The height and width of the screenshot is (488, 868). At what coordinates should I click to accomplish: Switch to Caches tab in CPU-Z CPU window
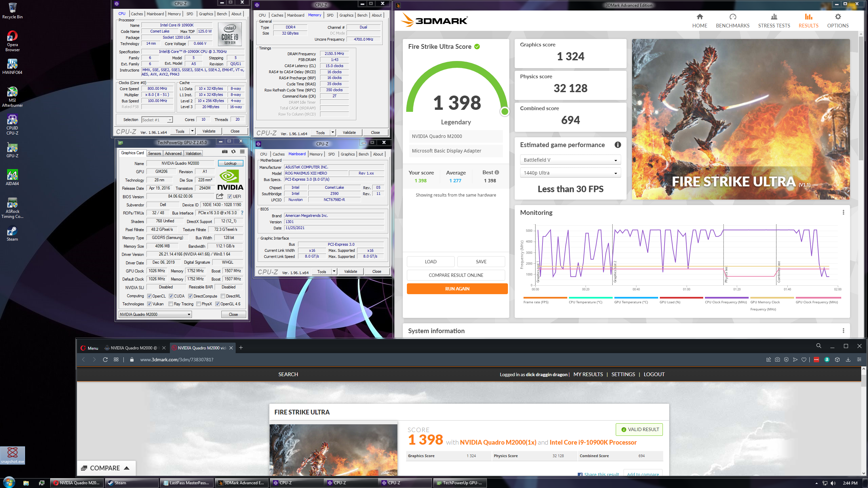137,14
